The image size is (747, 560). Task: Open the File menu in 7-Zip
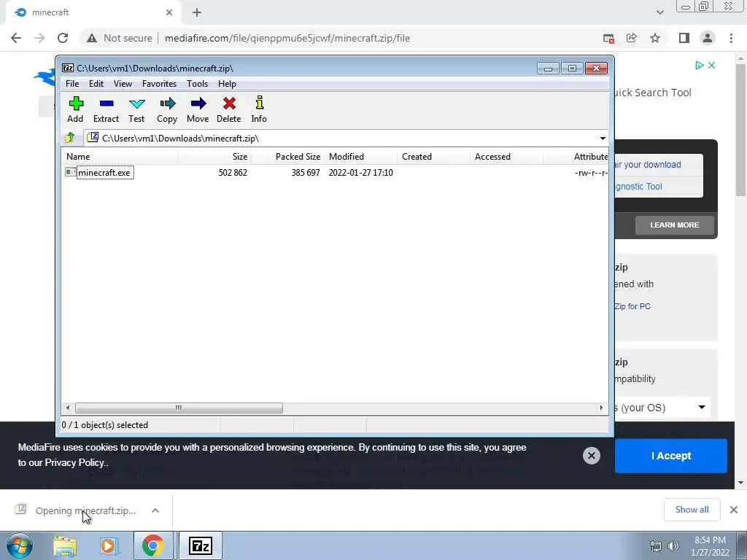[72, 84]
